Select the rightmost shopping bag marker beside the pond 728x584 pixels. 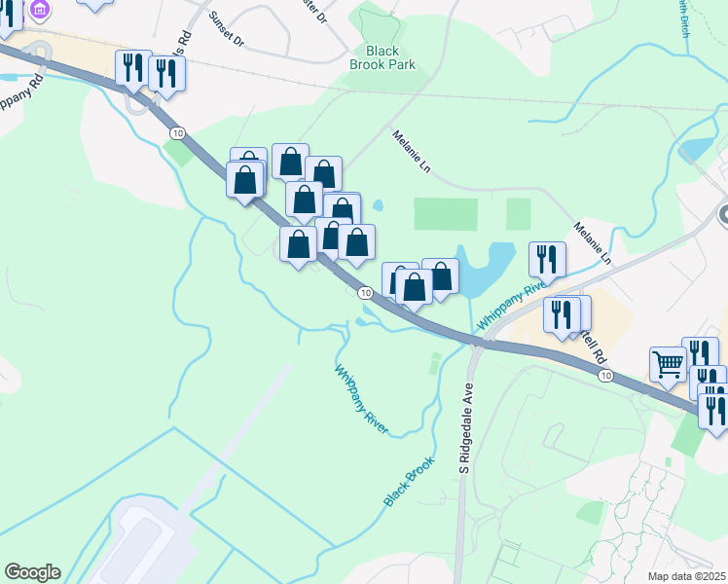[441, 277]
